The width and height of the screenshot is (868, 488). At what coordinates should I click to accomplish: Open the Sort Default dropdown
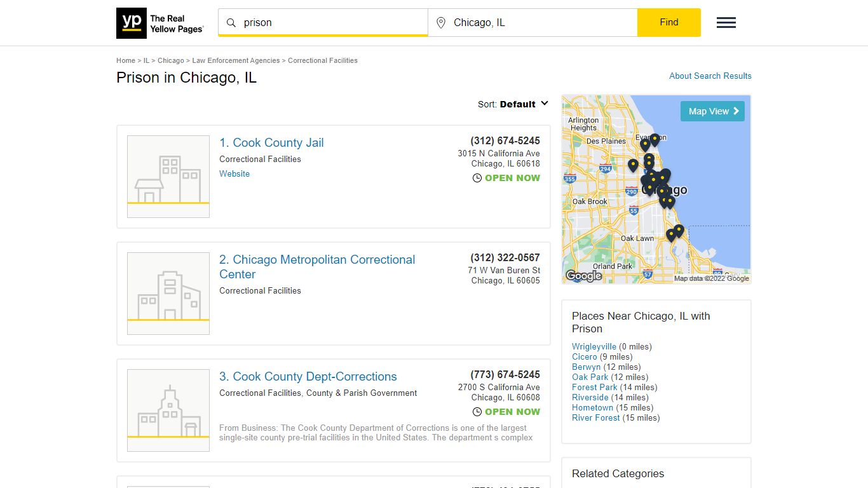tap(513, 104)
